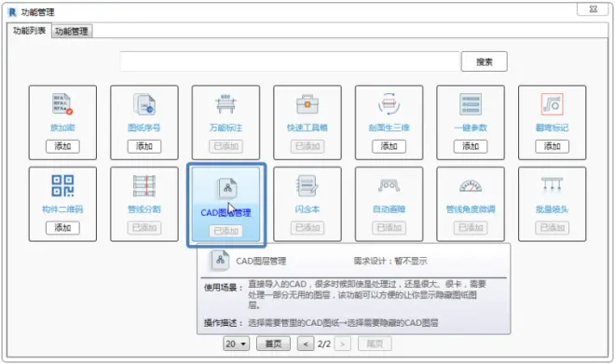Viewport: 615px width, 364px height.
Task: Click the 剖面生三维 section icon
Action: 389,104
